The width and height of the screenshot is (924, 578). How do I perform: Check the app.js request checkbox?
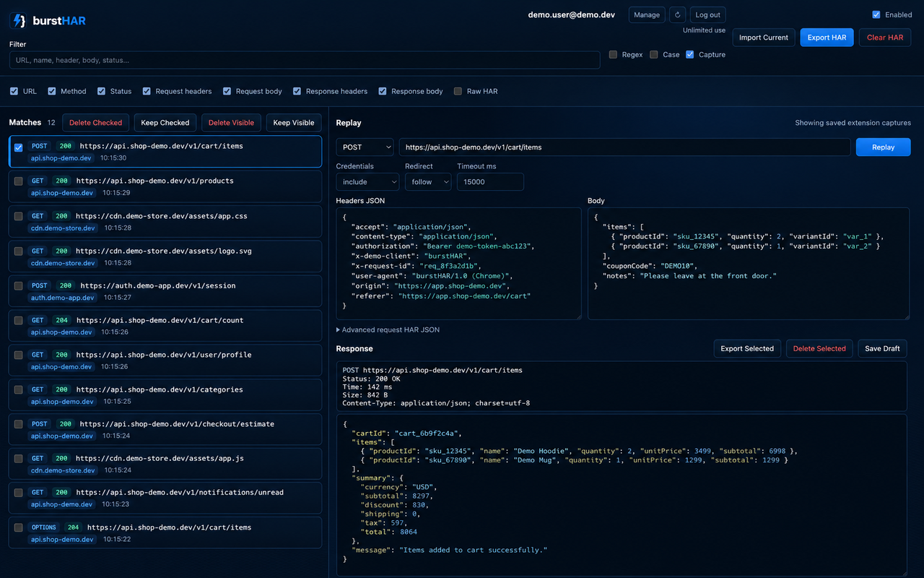click(19, 459)
